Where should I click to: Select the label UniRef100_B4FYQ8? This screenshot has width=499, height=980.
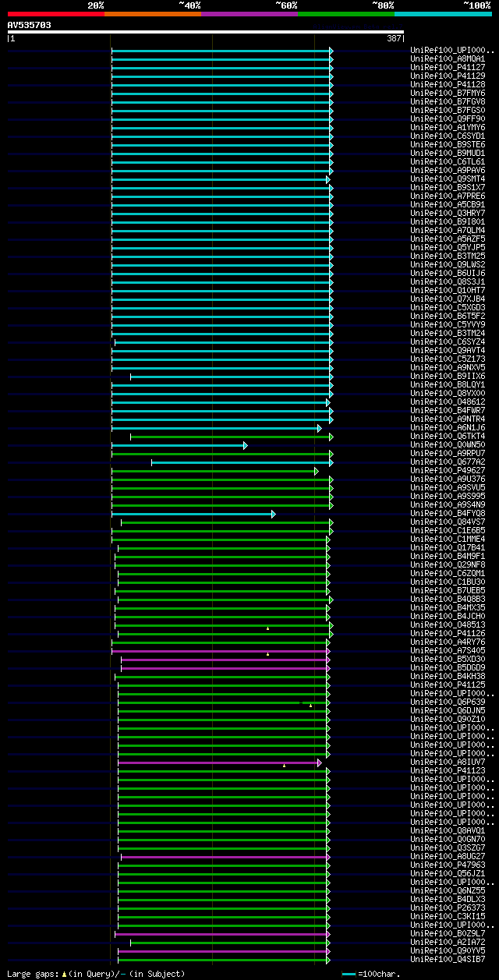448,514
